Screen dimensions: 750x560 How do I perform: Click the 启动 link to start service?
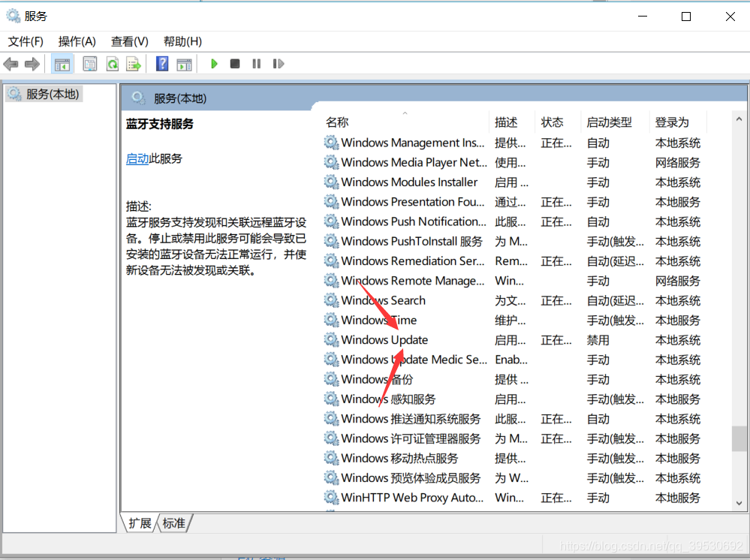click(x=137, y=158)
